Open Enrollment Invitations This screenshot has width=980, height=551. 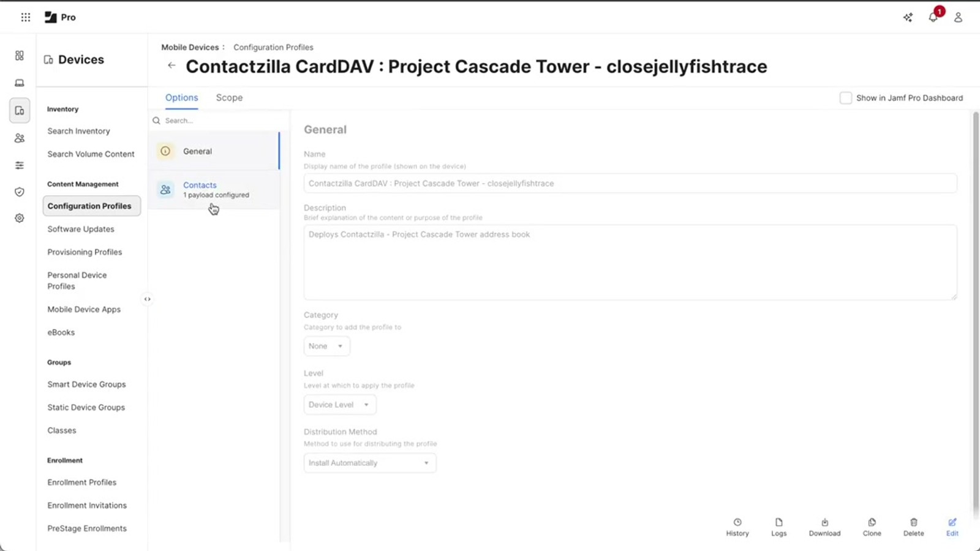tap(87, 506)
